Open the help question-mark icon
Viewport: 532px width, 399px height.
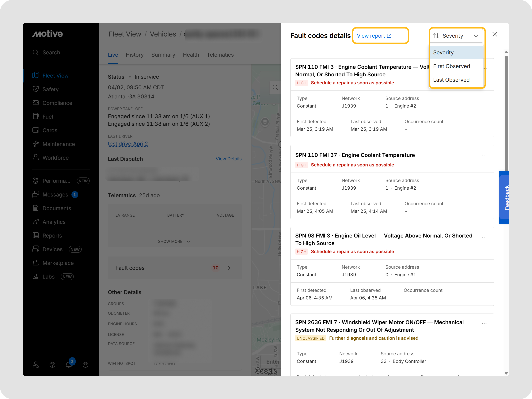pos(52,365)
